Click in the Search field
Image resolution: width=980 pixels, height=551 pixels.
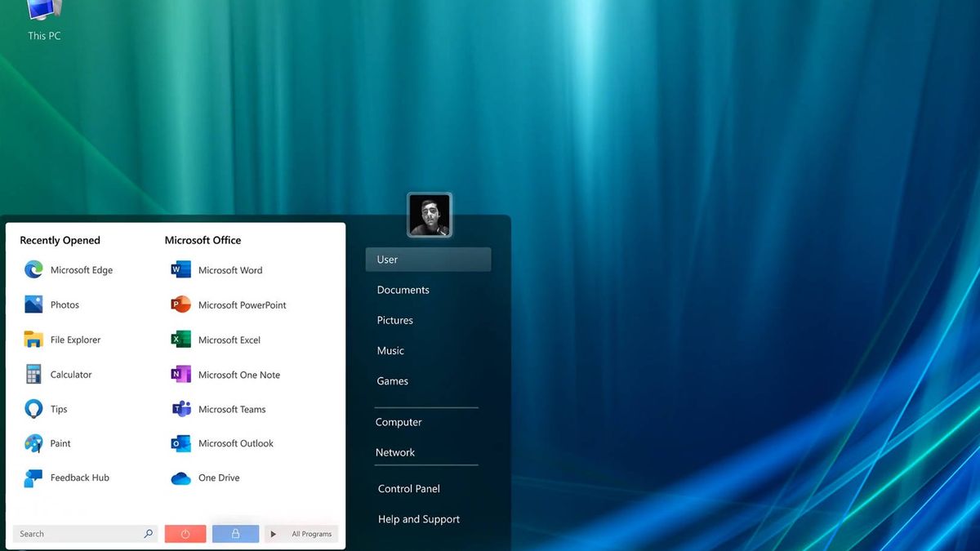point(85,534)
